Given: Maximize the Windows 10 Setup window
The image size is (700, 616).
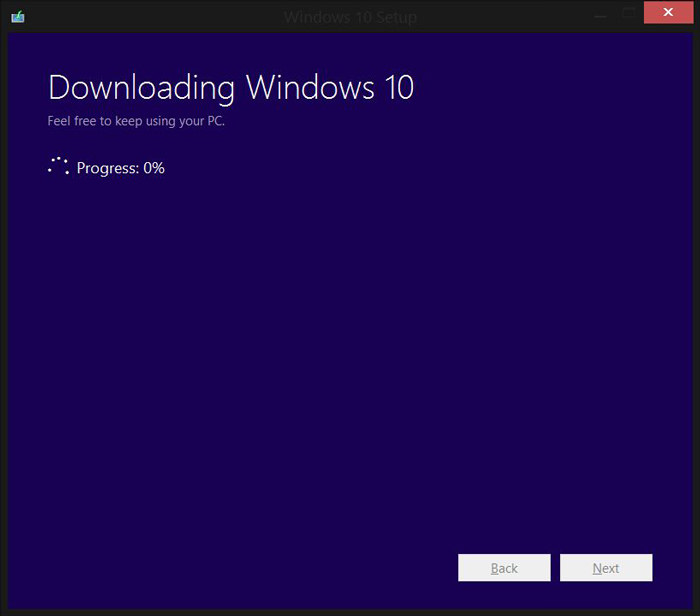Looking at the screenshot, I should point(629,14).
